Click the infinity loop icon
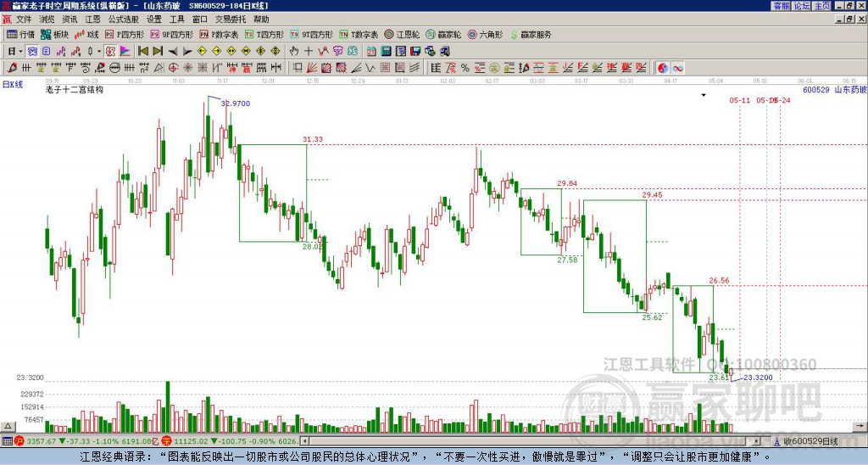 [677, 68]
